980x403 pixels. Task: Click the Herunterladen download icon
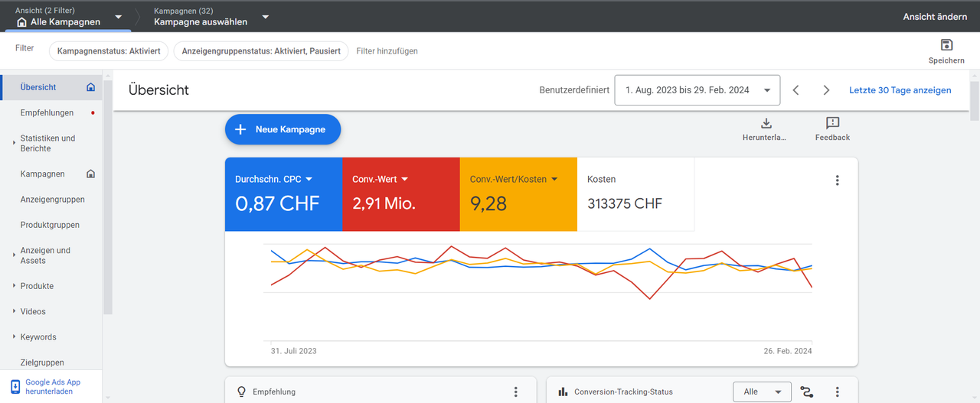766,123
